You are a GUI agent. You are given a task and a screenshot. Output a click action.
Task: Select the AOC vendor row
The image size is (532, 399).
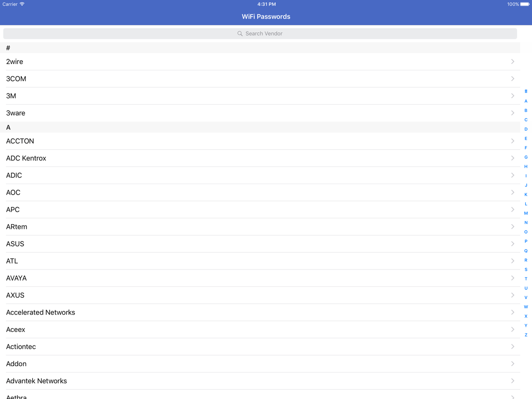(x=260, y=192)
